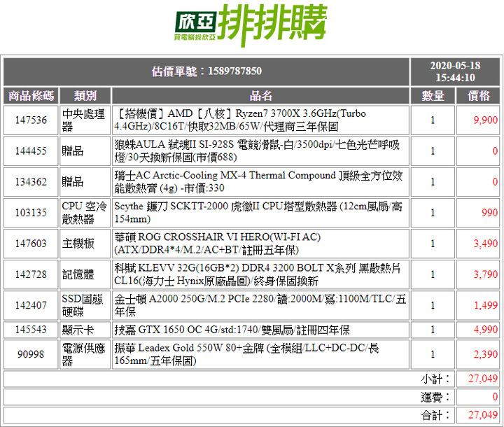The image size is (504, 427).
Task: Click the 商品條碼 column header
Action: click(x=31, y=95)
